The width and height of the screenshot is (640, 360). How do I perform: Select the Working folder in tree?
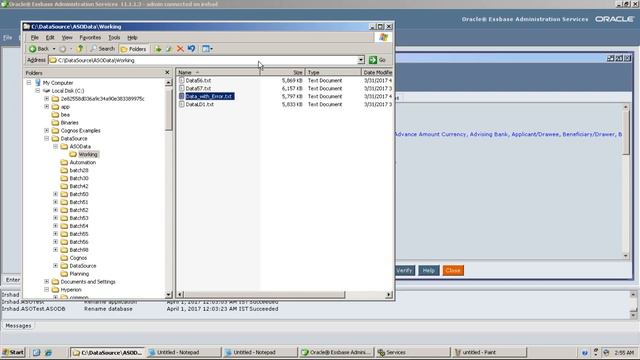[x=84, y=154]
